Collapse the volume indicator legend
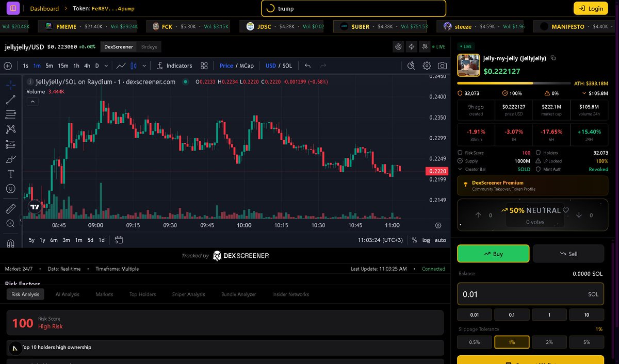619x364 pixels. (x=33, y=102)
